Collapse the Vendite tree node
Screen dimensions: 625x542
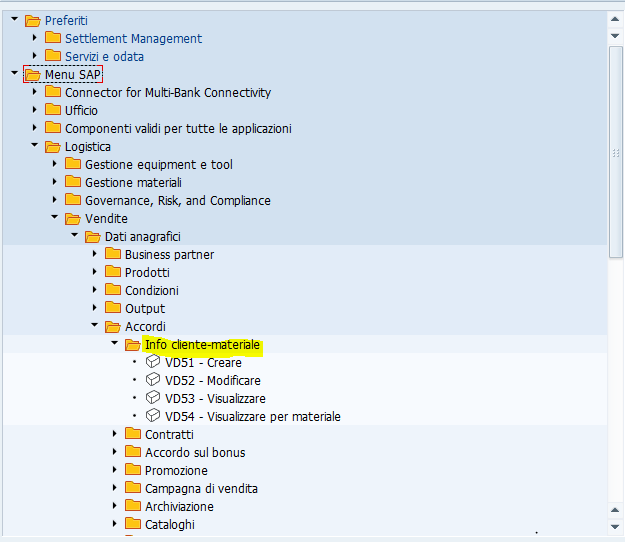[x=55, y=217]
